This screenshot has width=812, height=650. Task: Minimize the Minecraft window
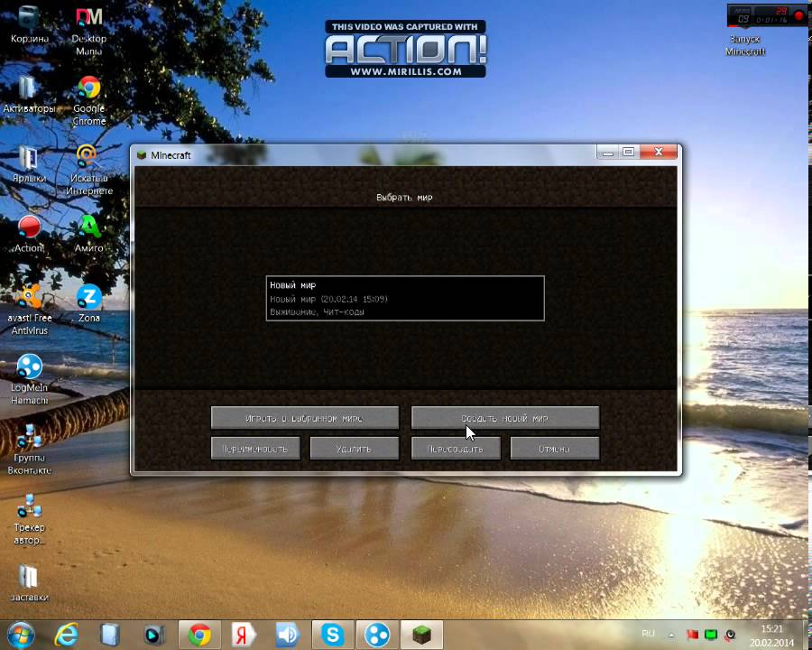[608, 152]
